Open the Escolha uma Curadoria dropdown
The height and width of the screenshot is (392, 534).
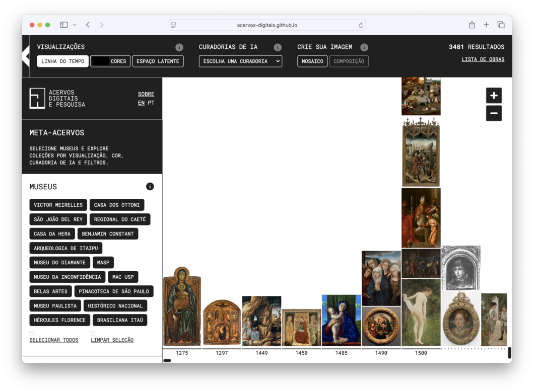point(240,61)
